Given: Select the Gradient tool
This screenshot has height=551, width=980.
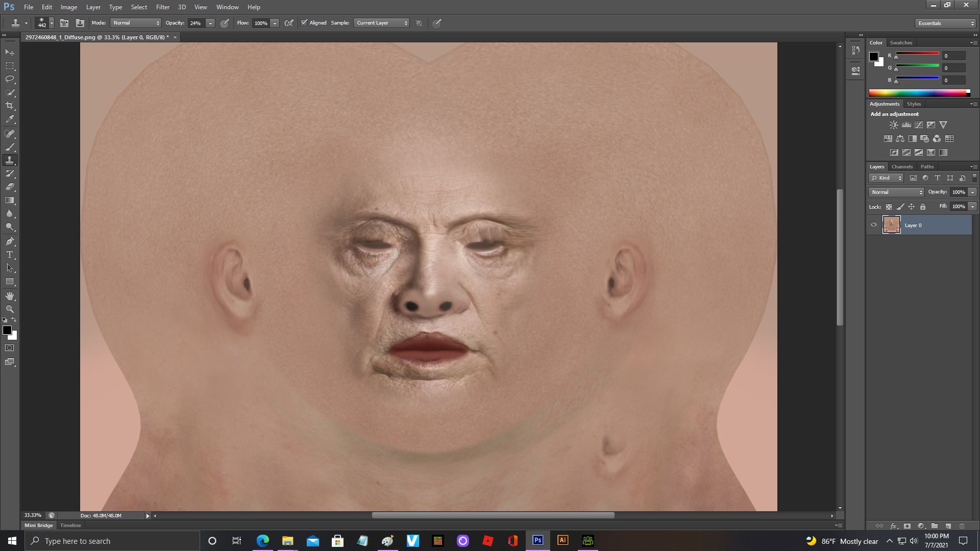Looking at the screenshot, I should click(x=10, y=200).
